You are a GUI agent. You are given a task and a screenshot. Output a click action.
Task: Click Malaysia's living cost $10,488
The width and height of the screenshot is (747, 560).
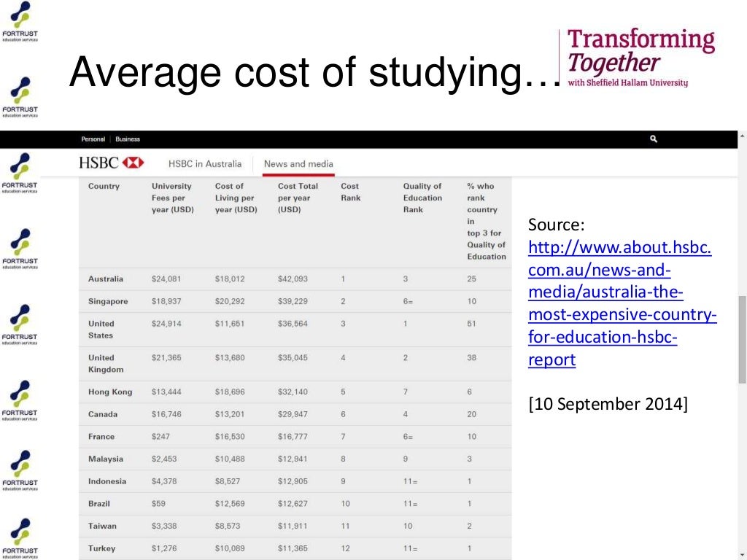230,459
